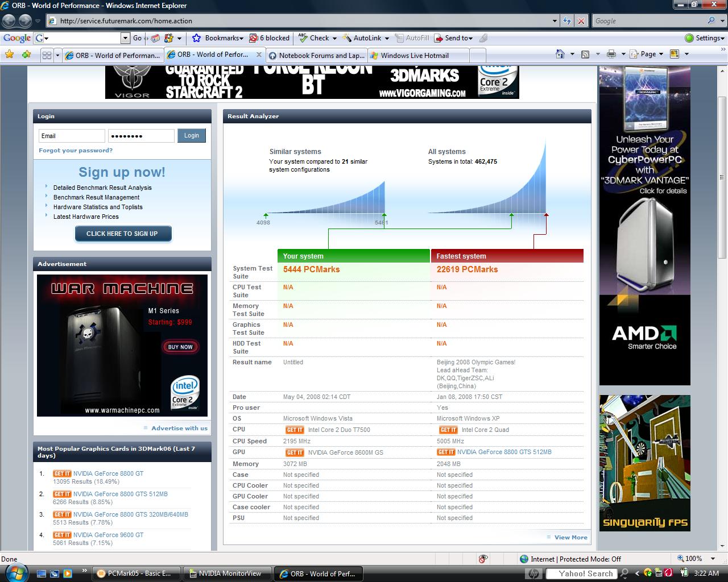Click the Advertise with us link
This screenshot has height=582, width=728.
tap(179, 428)
